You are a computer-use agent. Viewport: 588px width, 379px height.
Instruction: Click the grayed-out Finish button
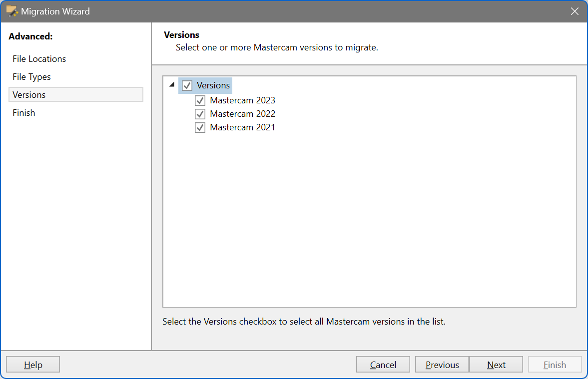pos(555,365)
